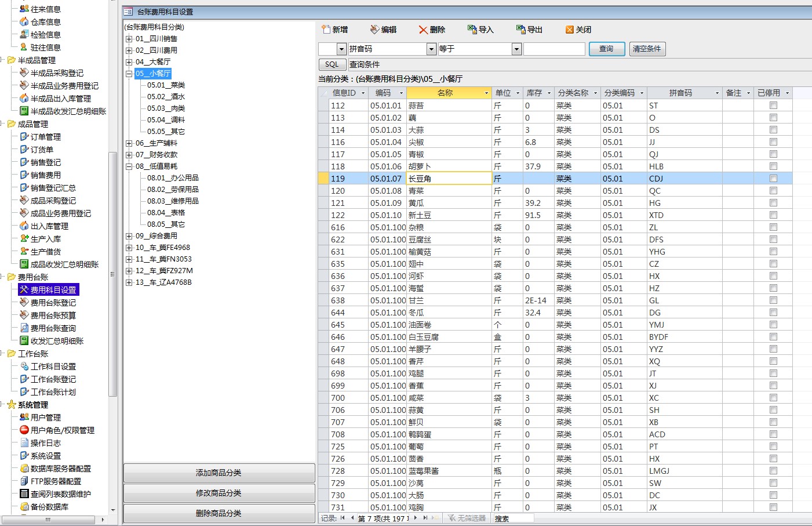Toggle 已停用 checkbox for row 728 蓝莓果酱
812x526 pixels.
773,471
